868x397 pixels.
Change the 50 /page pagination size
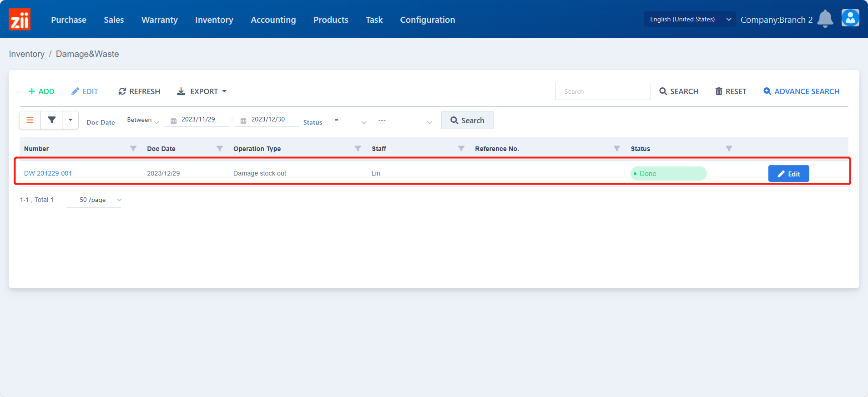pos(94,200)
